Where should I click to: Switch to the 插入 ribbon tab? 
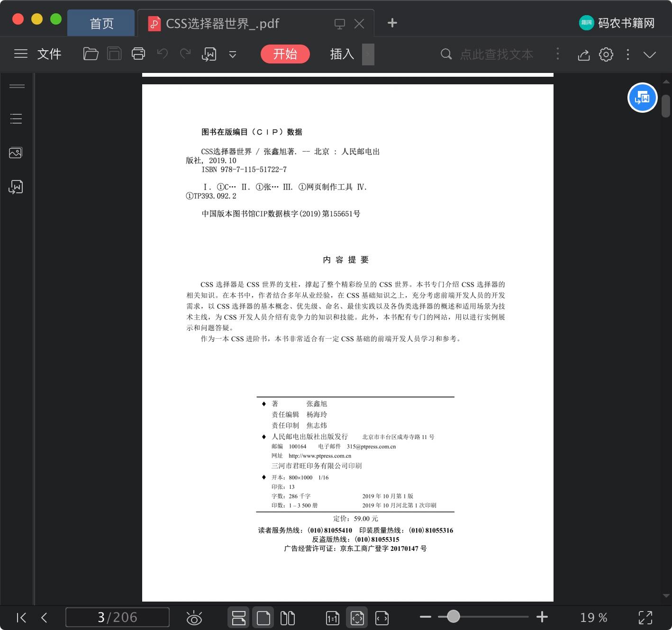point(341,54)
